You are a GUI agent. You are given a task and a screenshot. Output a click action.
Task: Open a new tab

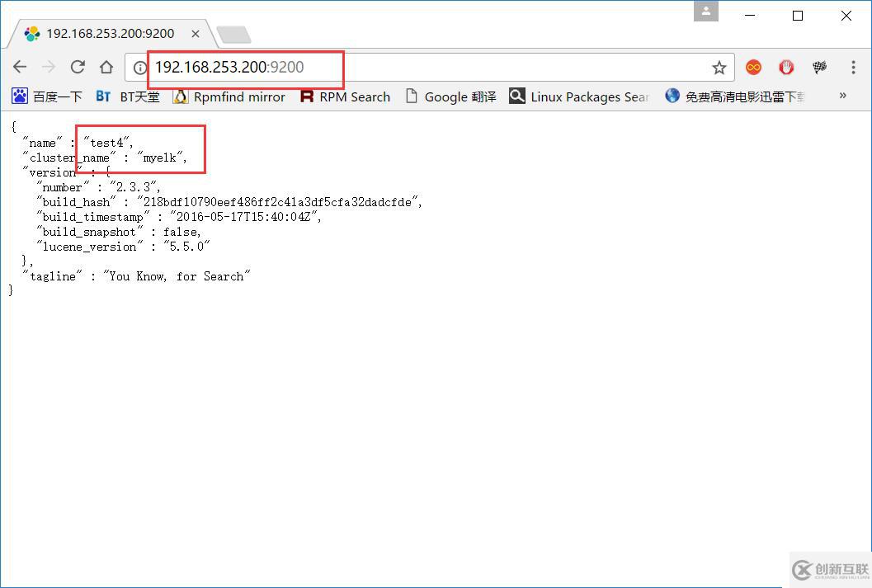click(x=234, y=35)
